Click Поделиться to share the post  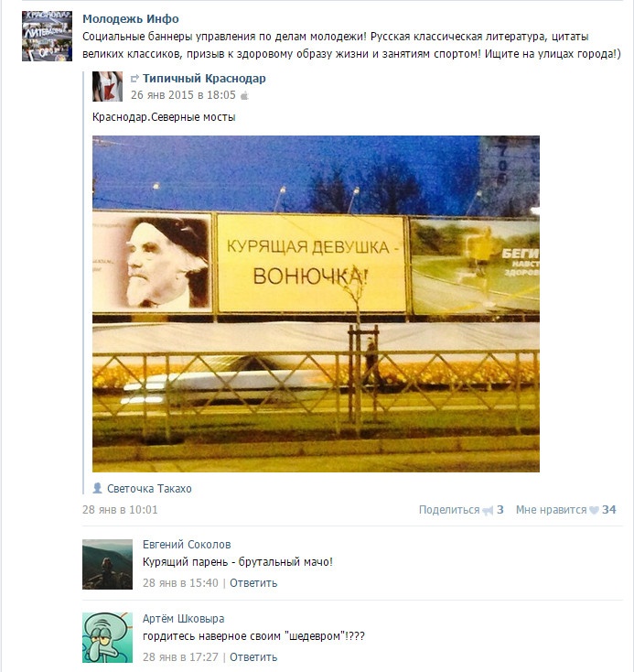click(449, 510)
